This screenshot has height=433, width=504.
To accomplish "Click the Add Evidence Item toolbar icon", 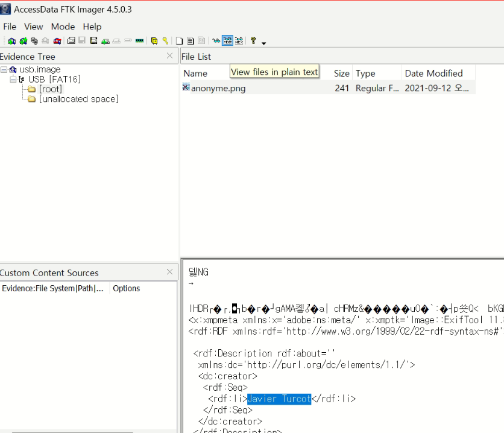I will (x=11, y=41).
